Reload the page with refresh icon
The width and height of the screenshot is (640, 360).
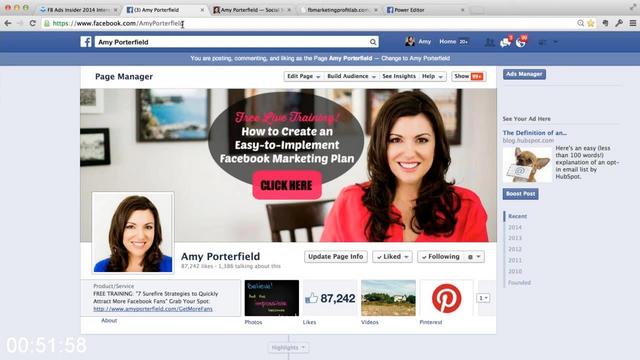(x=33, y=24)
